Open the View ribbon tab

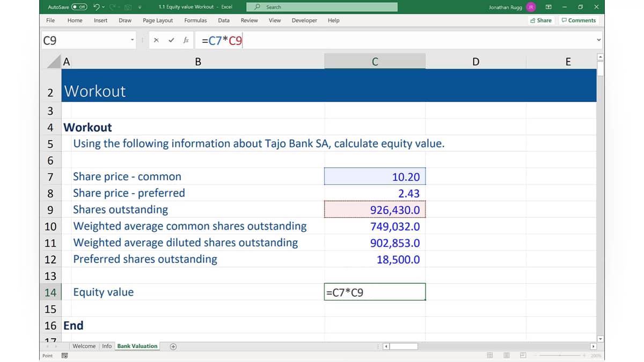click(x=275, y=20)
